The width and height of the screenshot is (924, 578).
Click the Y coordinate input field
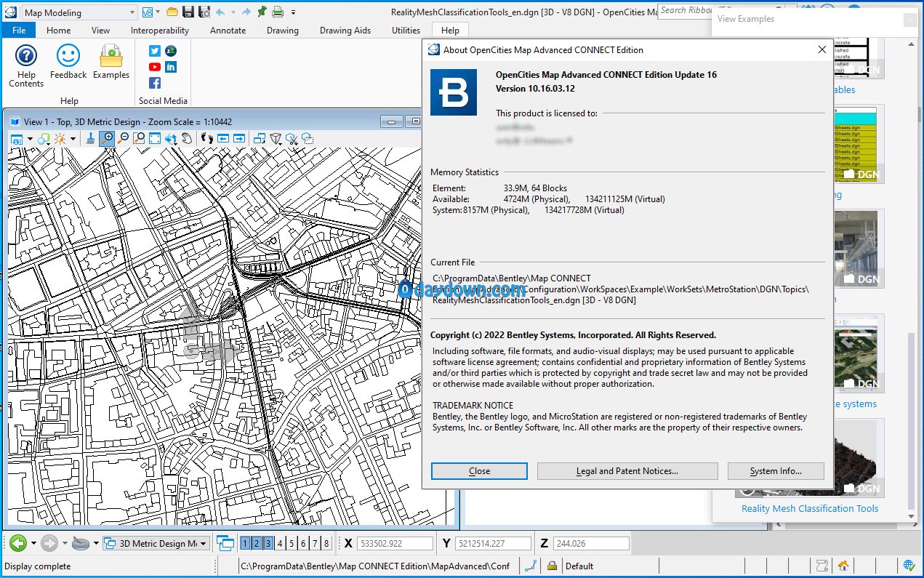pos(493,543)
